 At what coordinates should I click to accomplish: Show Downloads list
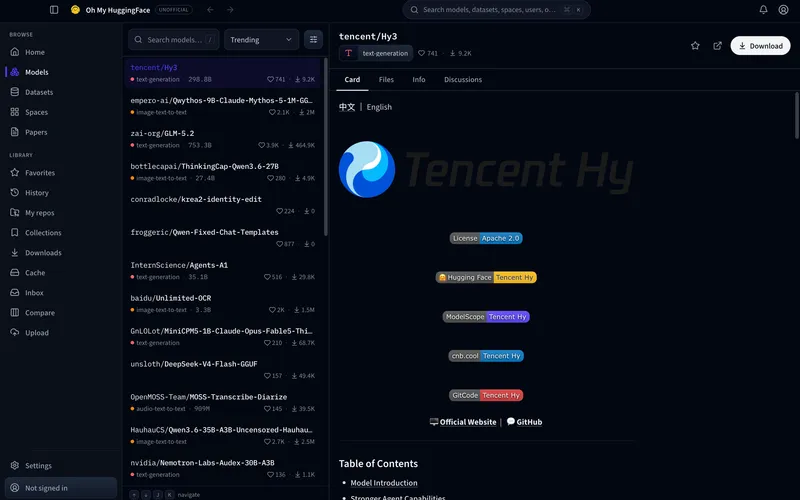[61, 252]
